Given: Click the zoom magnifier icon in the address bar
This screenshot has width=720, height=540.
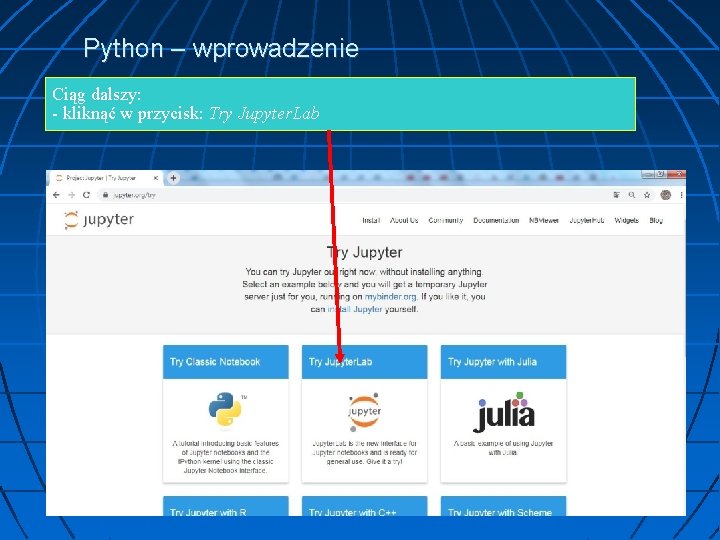Looking at the screenshot, I should [632, 195].
